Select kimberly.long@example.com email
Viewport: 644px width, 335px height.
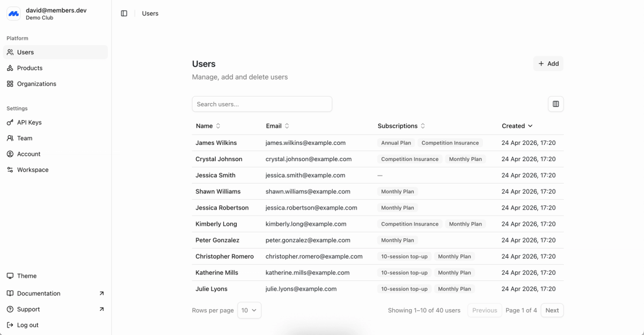pyautogui.click(x=306, y=224)
